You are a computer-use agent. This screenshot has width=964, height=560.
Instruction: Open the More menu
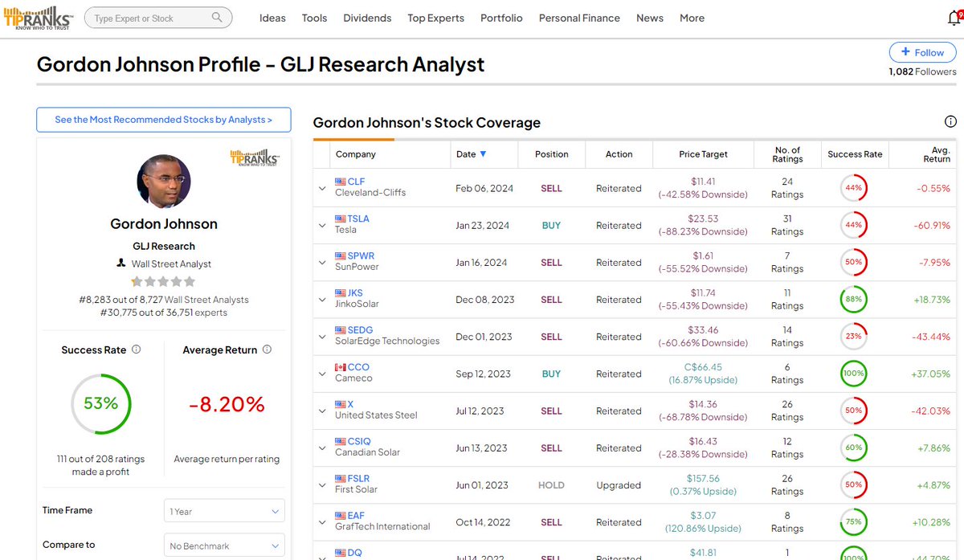coord(692,18)
